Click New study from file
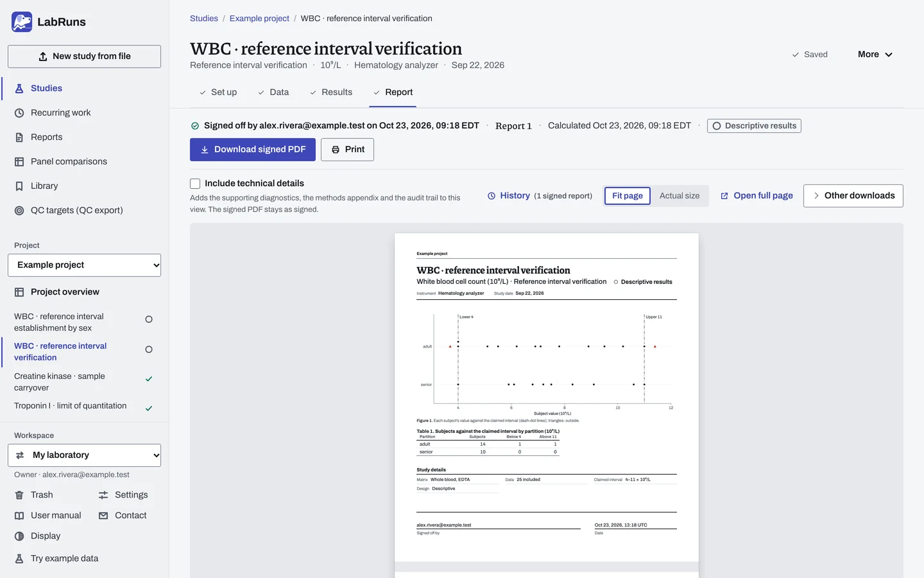 (84, 57)
